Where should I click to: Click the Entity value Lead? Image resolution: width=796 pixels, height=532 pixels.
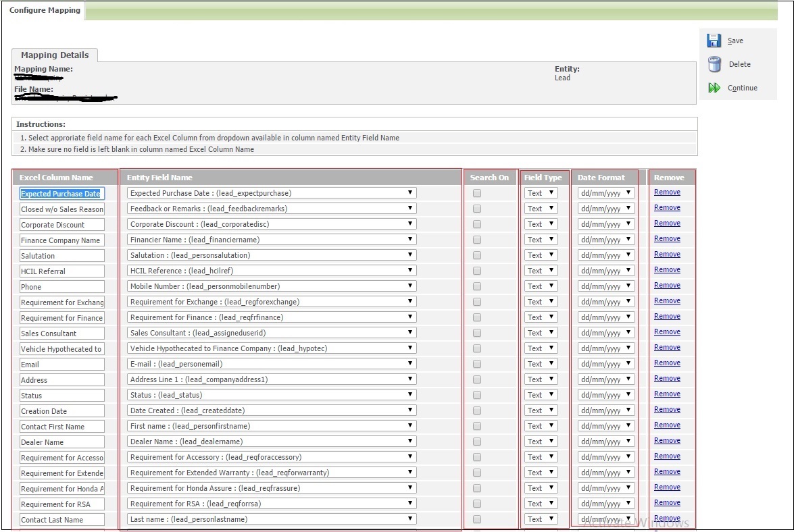tap(562, 78)
